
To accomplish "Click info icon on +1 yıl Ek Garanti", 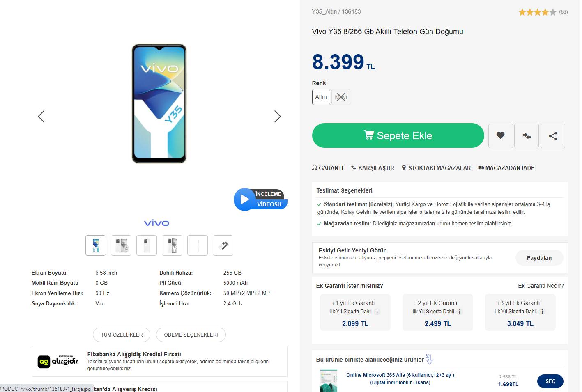I will point(377,312).
